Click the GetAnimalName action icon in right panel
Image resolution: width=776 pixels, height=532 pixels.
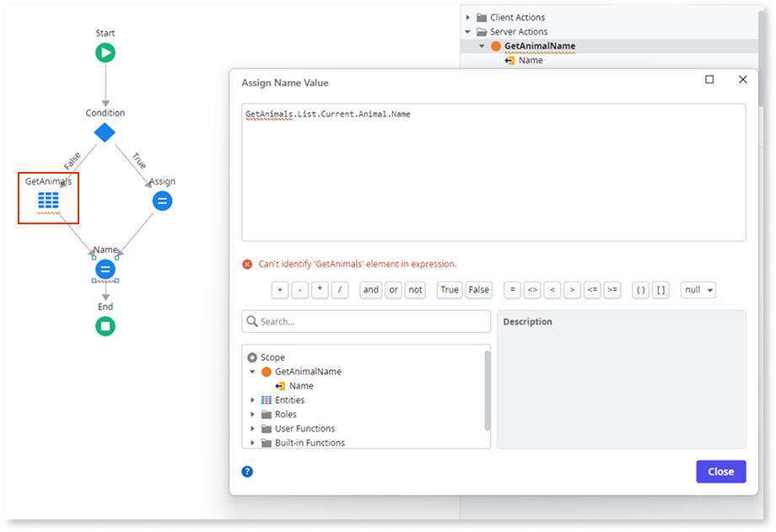coord(496,46)
